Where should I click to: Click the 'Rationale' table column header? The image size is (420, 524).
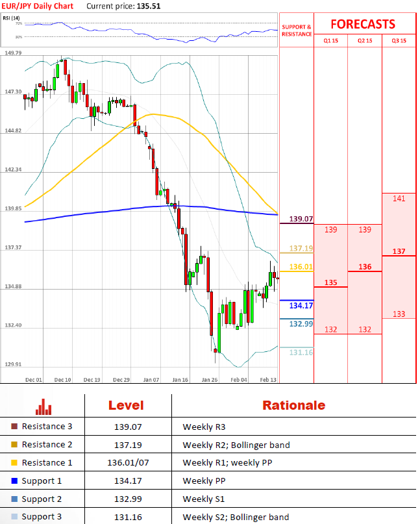pyautogui.click(x=293, y=405)
